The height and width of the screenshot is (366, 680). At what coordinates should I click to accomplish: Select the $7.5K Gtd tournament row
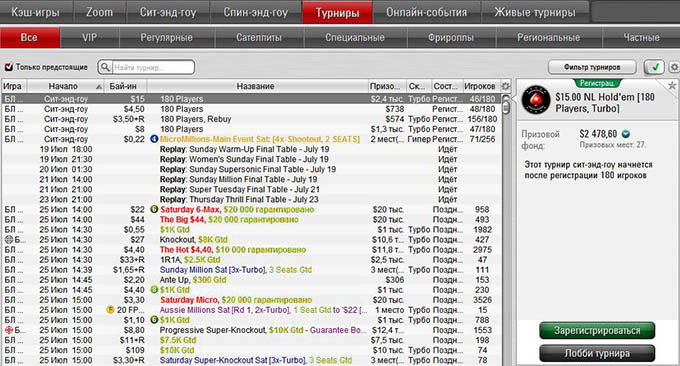[252, 340]
